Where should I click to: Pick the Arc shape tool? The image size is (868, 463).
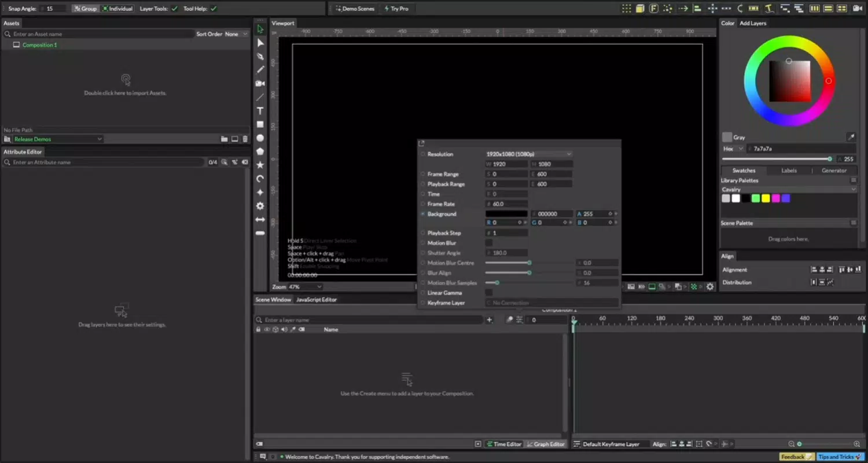tap(260, 178)
